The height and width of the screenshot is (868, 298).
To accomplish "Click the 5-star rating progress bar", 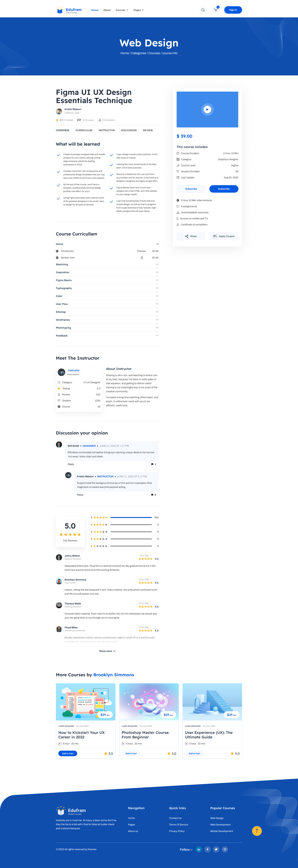I will 131,517.
